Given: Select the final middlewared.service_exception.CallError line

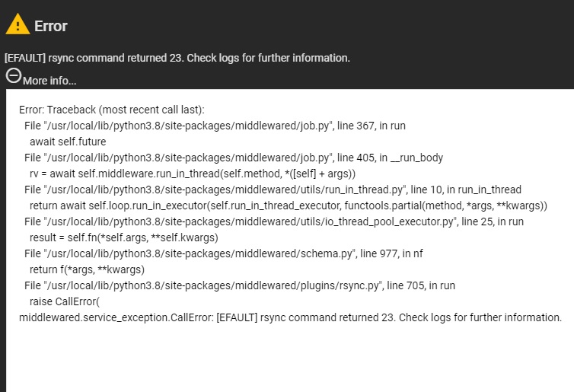Looking at the screenshot, I should click(290, 317).
